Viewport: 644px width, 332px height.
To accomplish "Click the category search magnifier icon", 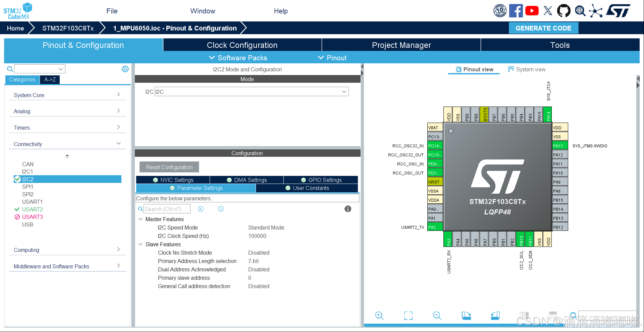I will click(10, 69).
